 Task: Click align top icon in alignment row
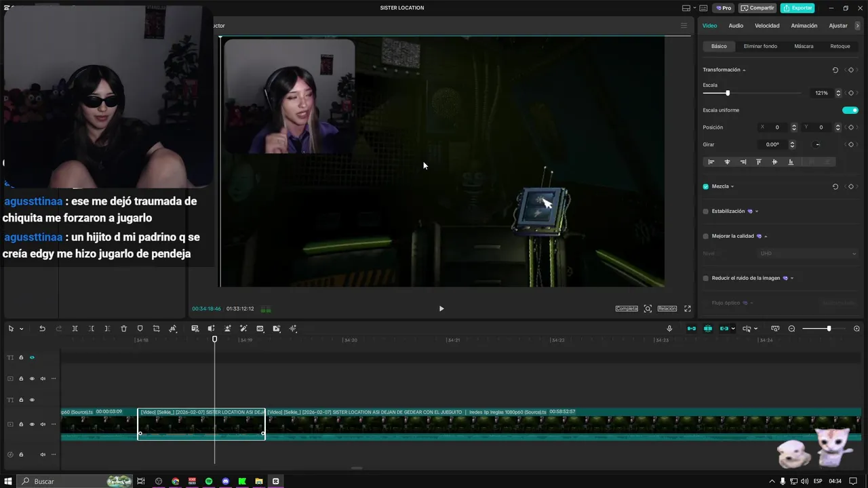coord(758,162)
